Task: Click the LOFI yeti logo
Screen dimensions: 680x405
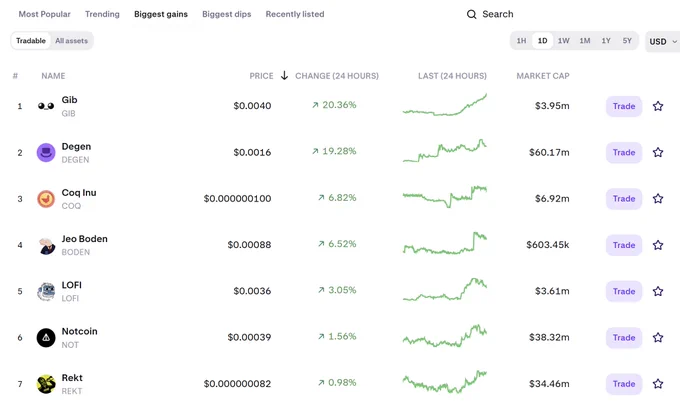Action: point(46,291)
